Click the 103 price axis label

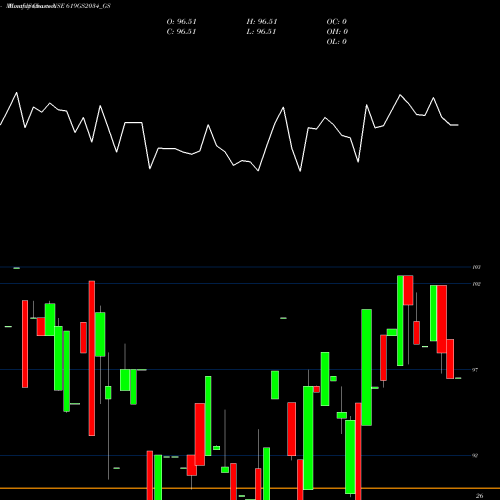pyautogui.click(x=476, y=267)
